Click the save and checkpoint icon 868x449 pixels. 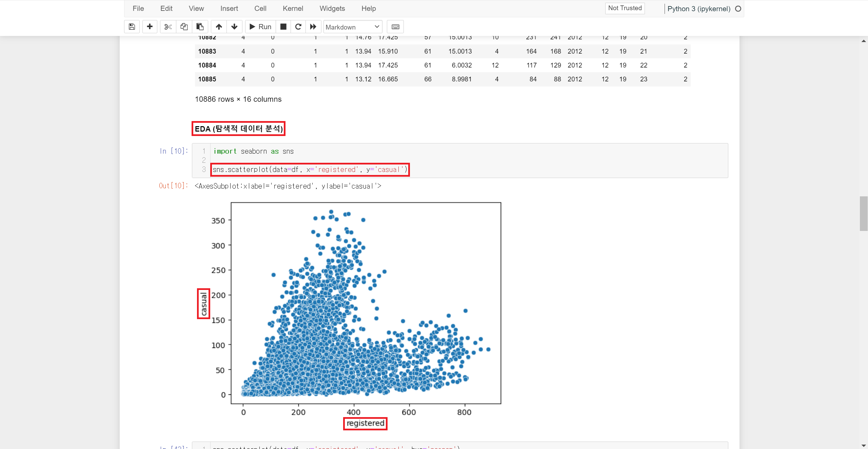coord(132,27)
